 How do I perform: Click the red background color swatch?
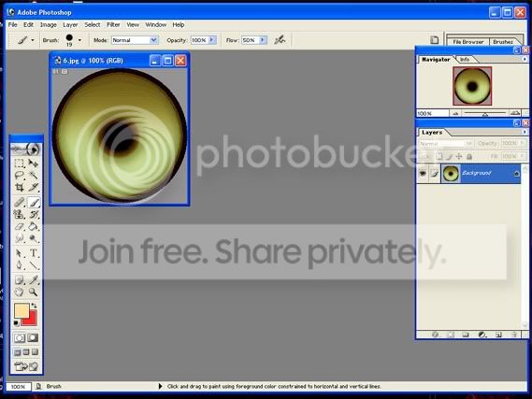pyautogui.click(x=32, y=320)
